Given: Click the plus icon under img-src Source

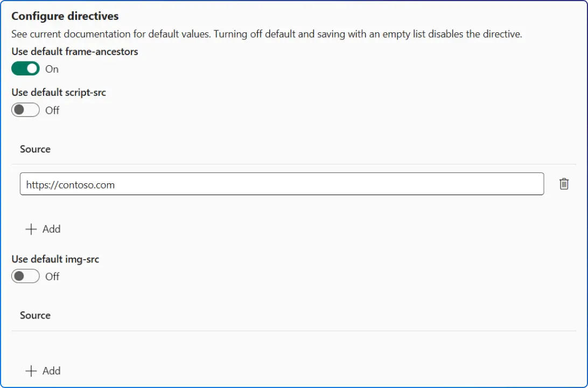Looking at the screenshot, I should click(x=31, y=370).
